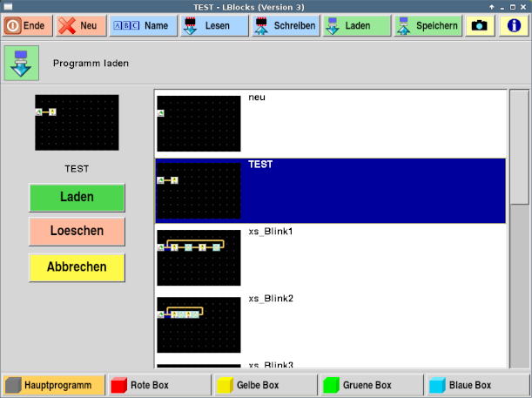Click the Lesen read button
The height and width of the screenshot is (398, 532).
pyautogui.click(x=214, y=25)
